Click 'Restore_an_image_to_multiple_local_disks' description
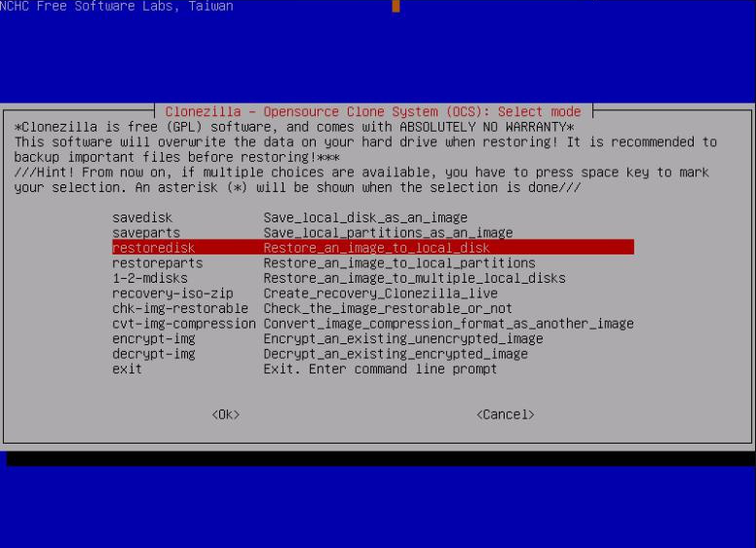 [415, 278]
